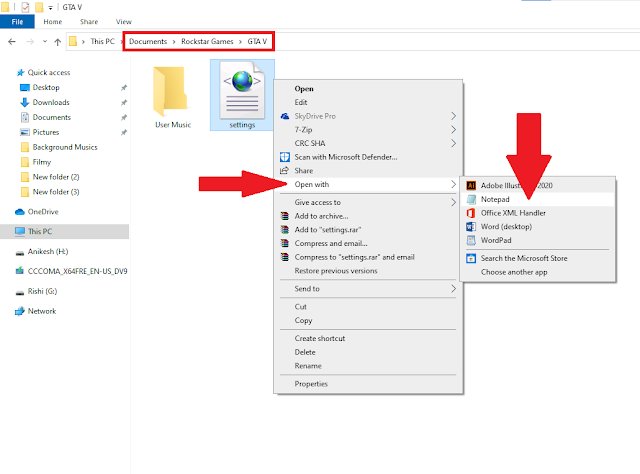The image size is (640, 474).
Task: Click This PC breadcrumb in address bar
Action: point(102,42)
